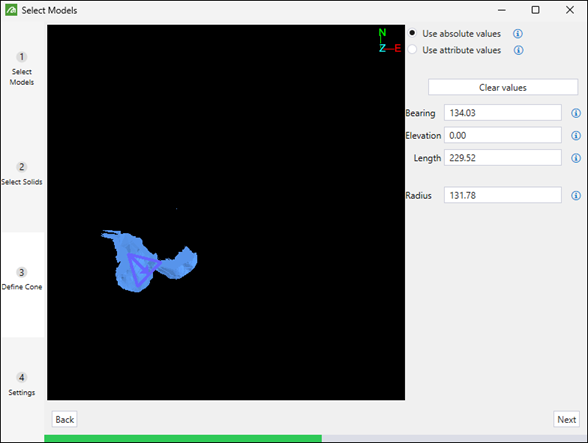Click info icon beside Use absolute values
This screenshot has height=443, width=588.
(518, 34)
